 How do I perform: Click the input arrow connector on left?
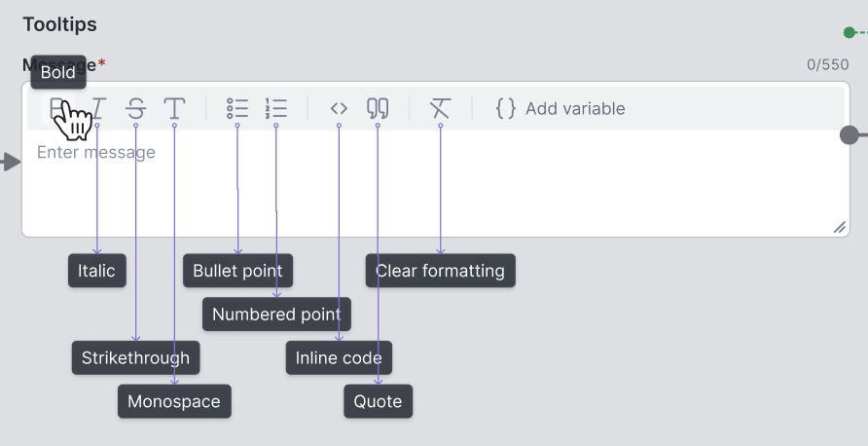coord(11,162)
